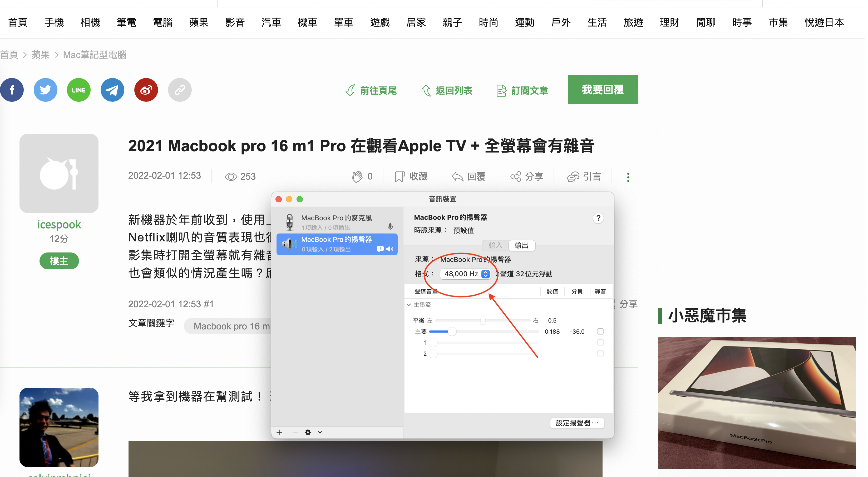
Task: Share the post via Telegram
Action: tap(112, 90)
